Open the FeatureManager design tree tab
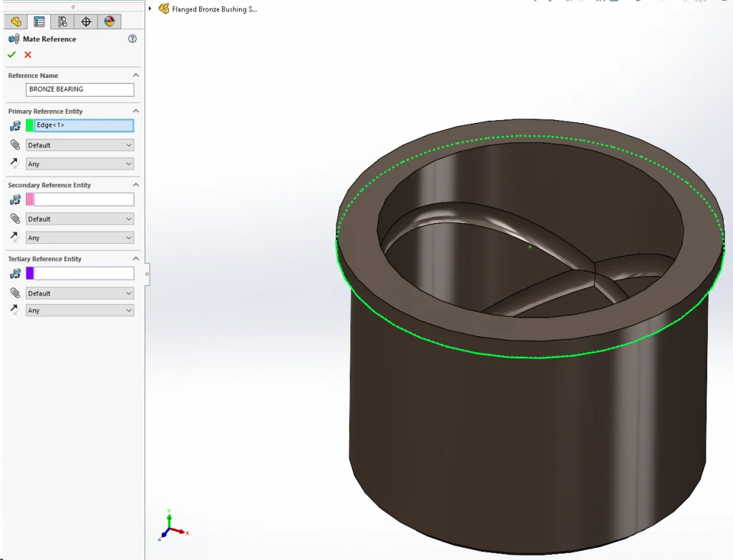This screenshot has height=560, width=733. [16, 21]
